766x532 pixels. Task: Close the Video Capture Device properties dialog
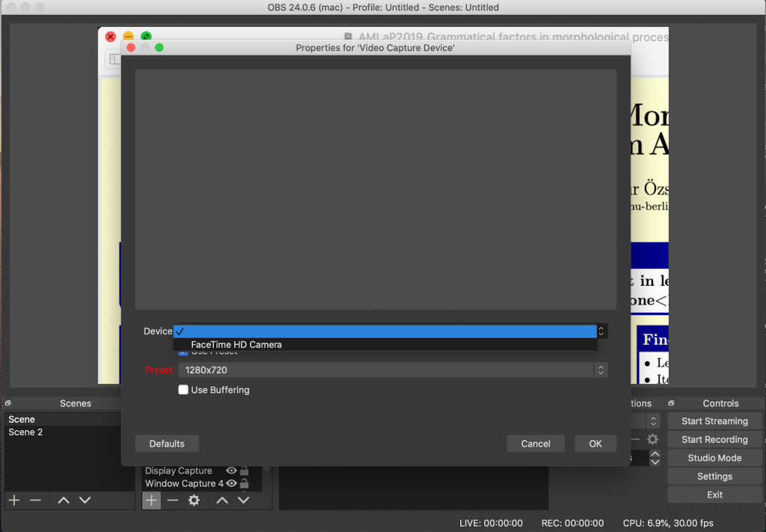pos(131,47)
